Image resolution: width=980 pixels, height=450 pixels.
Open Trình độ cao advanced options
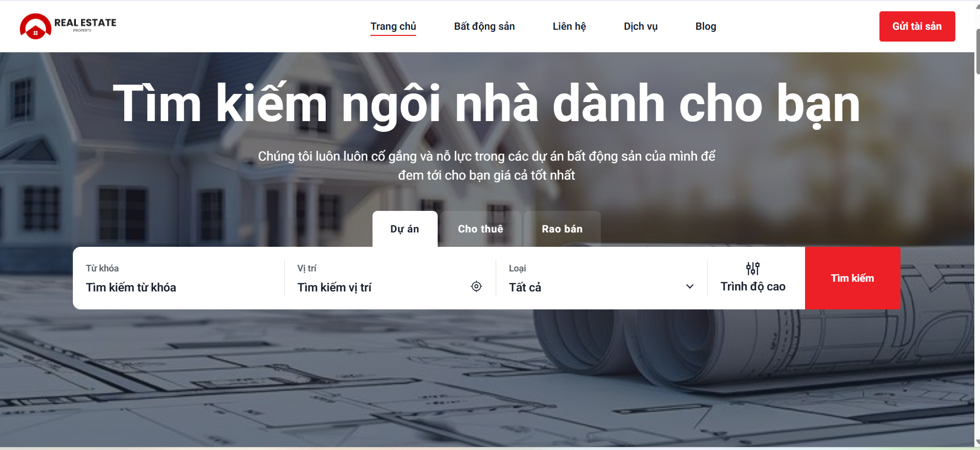(753, 278)
